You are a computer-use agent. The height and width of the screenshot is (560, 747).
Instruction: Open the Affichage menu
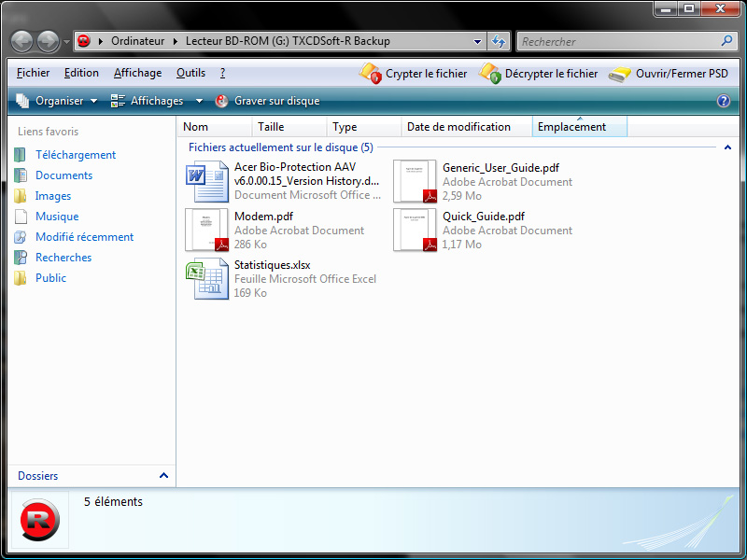[137, 73]
